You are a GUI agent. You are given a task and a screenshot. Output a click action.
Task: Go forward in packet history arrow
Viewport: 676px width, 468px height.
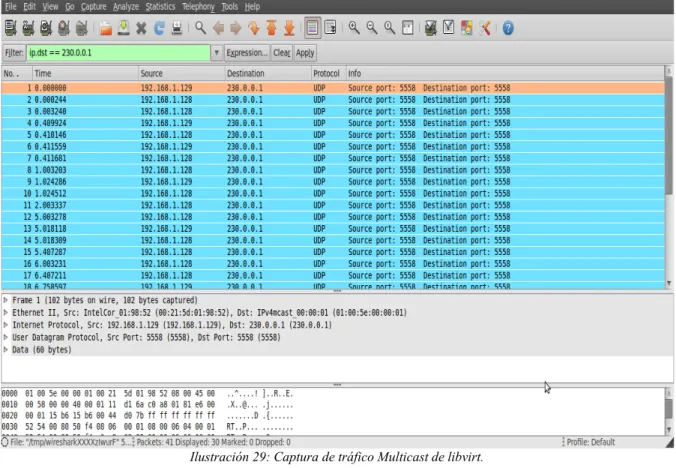coord(236,28)
